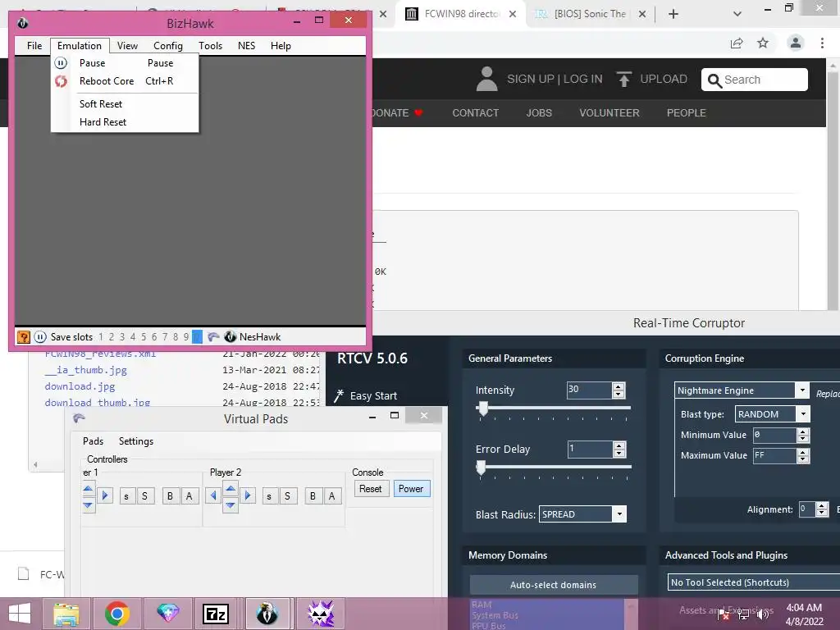Toggle Player 2 small s select button
This screenshot has height=630, width=840.
click(269, 496)
